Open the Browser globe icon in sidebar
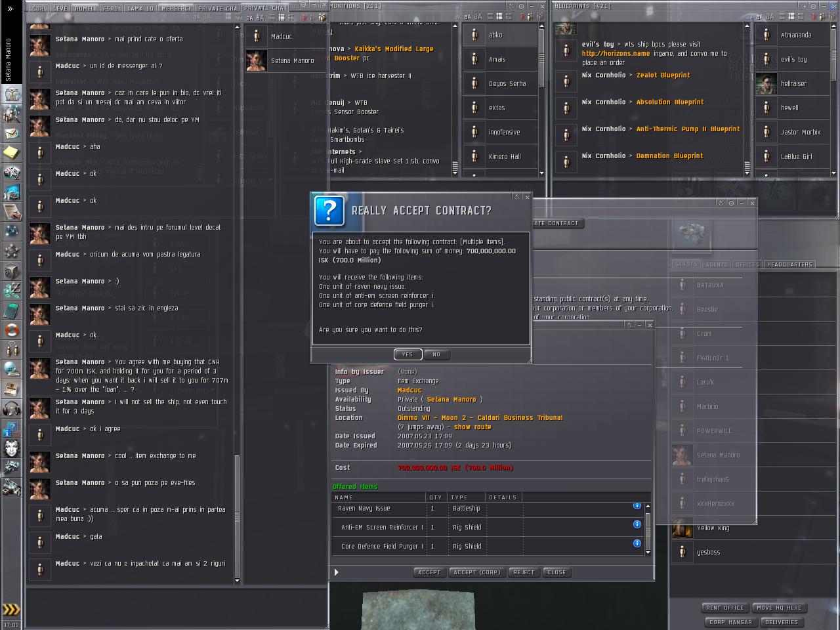840x630 pixels. click(11, 369)
